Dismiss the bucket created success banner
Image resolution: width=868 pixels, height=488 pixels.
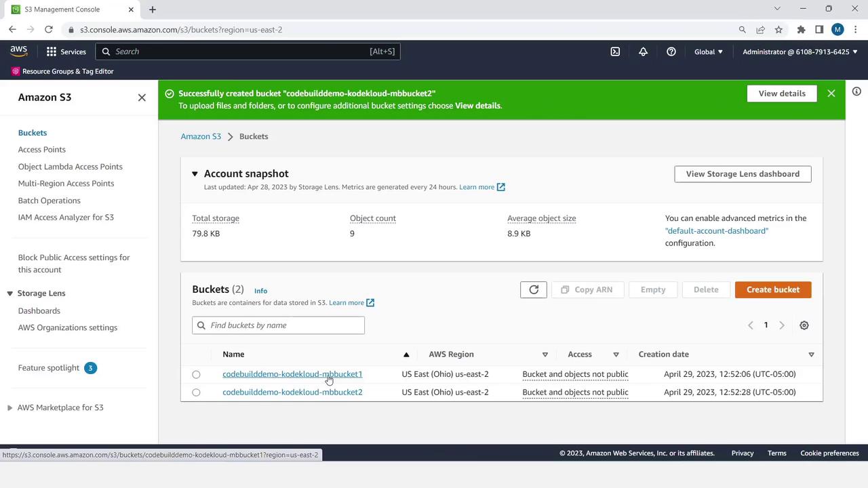[831, 94]
